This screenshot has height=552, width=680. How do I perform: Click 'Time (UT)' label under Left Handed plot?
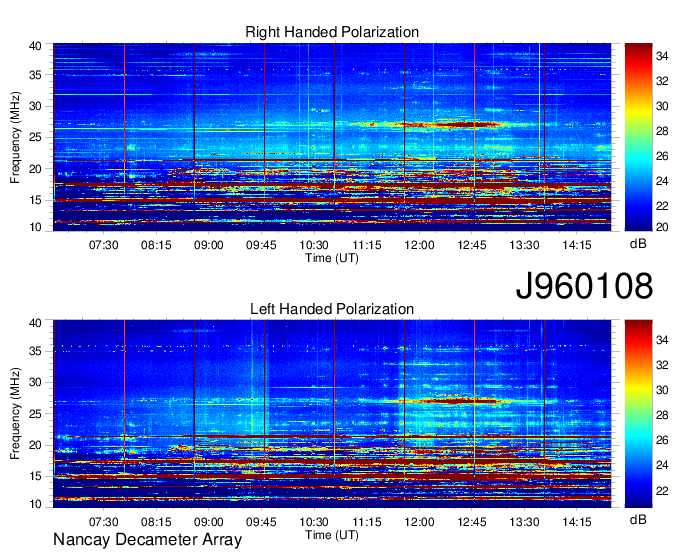coord(332,535)
